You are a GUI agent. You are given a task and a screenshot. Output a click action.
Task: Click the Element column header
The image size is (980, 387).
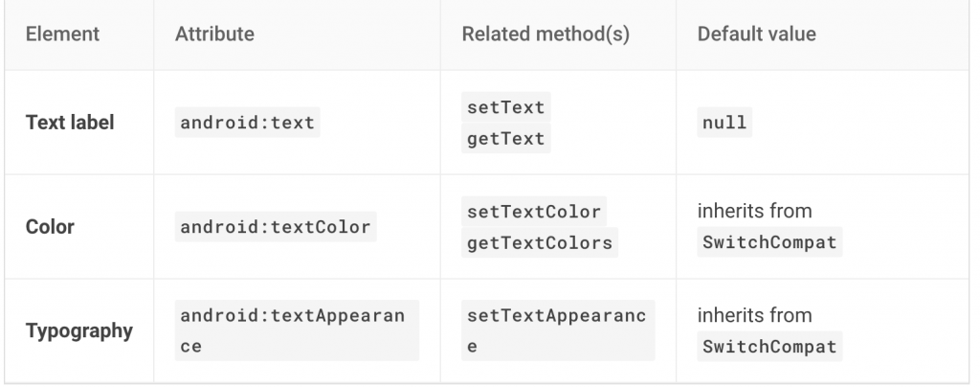[62, 34]
